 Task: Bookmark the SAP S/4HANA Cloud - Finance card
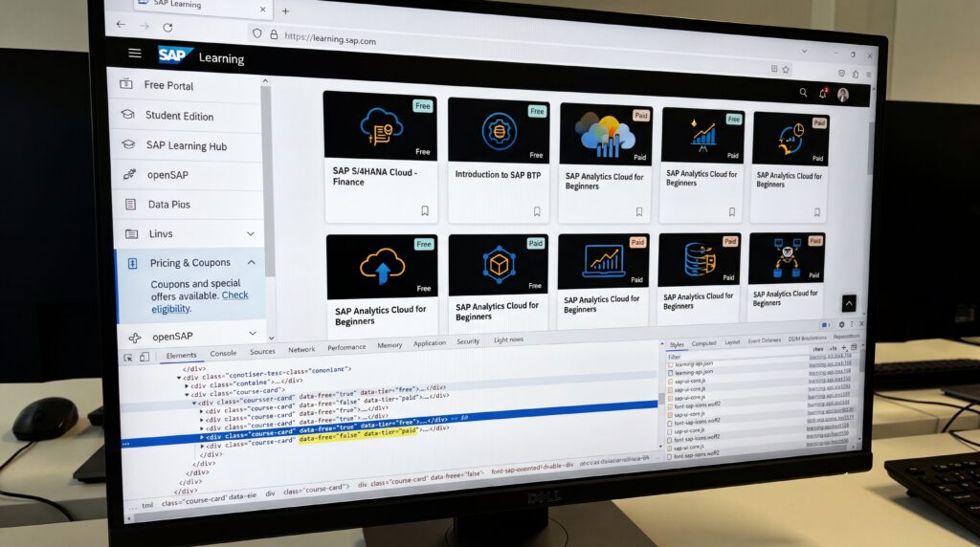[425, 211]
